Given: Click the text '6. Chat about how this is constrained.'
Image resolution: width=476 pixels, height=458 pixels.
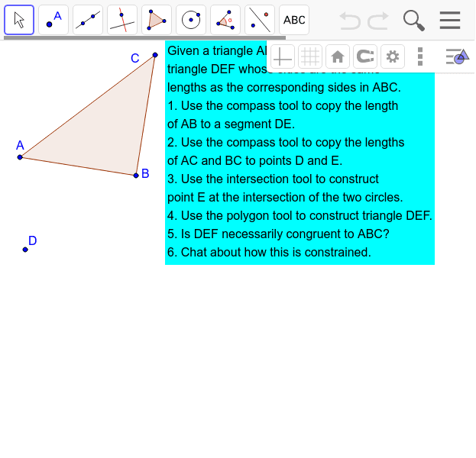Looking at the screenshot, I should point(269,252).
